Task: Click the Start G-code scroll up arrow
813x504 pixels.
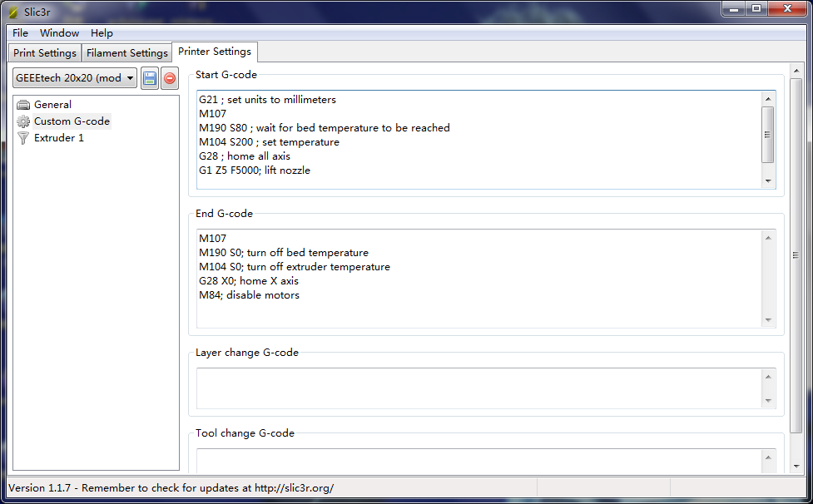Action: click(x=768, y=99)
